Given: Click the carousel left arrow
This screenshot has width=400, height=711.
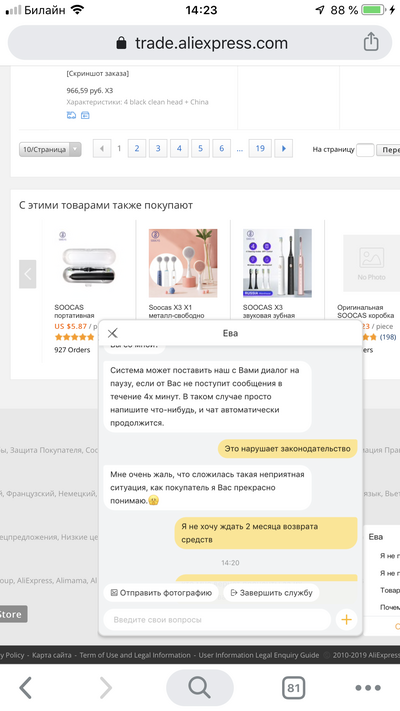Looking at the screenshot, I should 27,274.
